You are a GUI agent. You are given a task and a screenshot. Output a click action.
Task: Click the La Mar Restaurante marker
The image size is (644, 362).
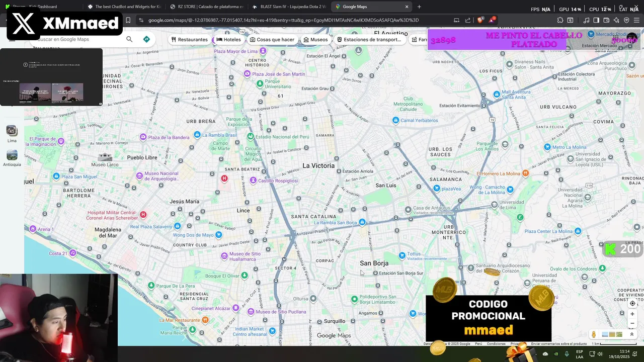(x=205, y=320)
